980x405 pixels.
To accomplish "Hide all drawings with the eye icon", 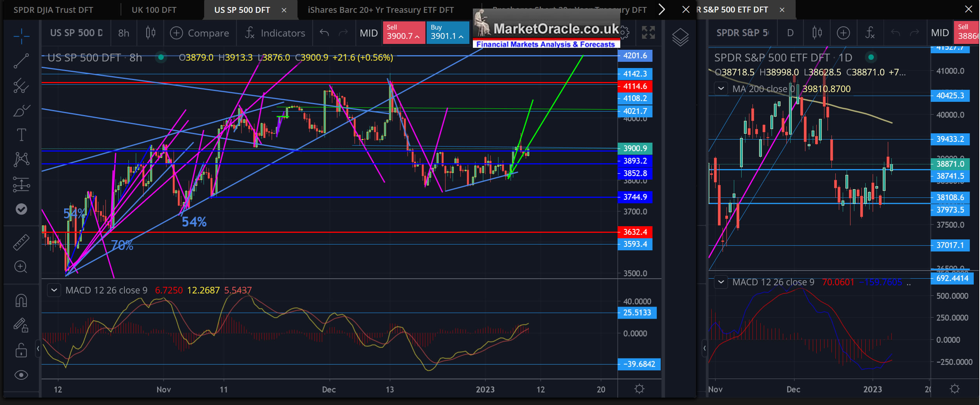I will [x=21, y=375].
